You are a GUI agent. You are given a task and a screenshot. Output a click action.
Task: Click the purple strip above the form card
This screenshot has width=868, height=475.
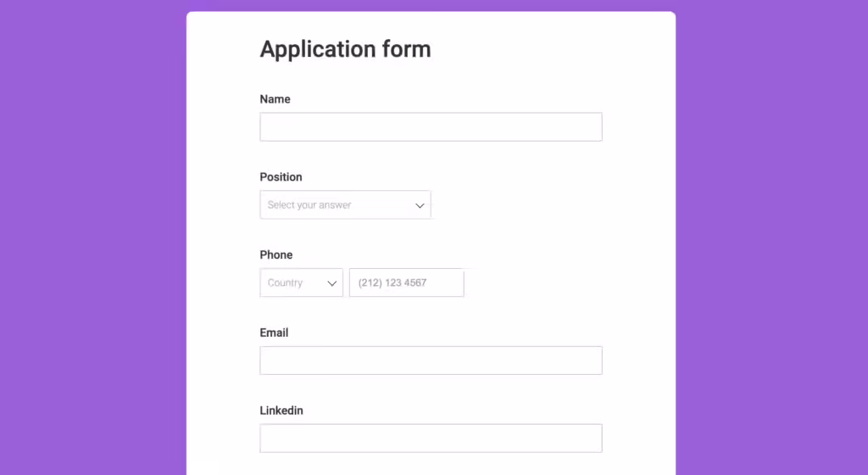pyautogui.click(x=431, y=5)
